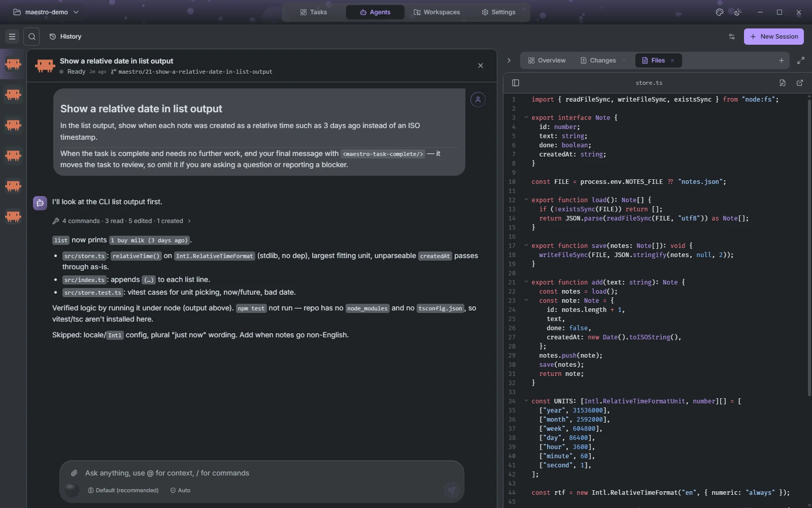The height and width of the screenshot is (508, 812).
Task: Expand the side panel to fullscreen
Action: coord(801,60)
